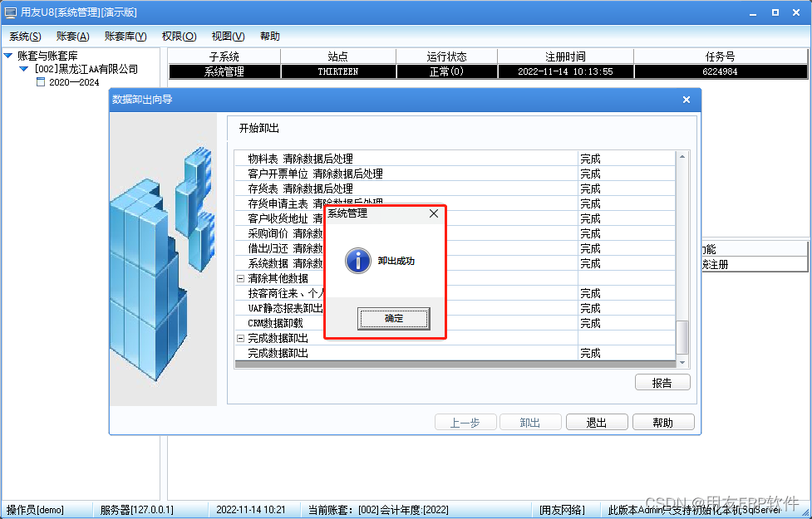Select row 客户开票单位 清除数据后处理
Screen dimensions: 812x519
(455, 174)
